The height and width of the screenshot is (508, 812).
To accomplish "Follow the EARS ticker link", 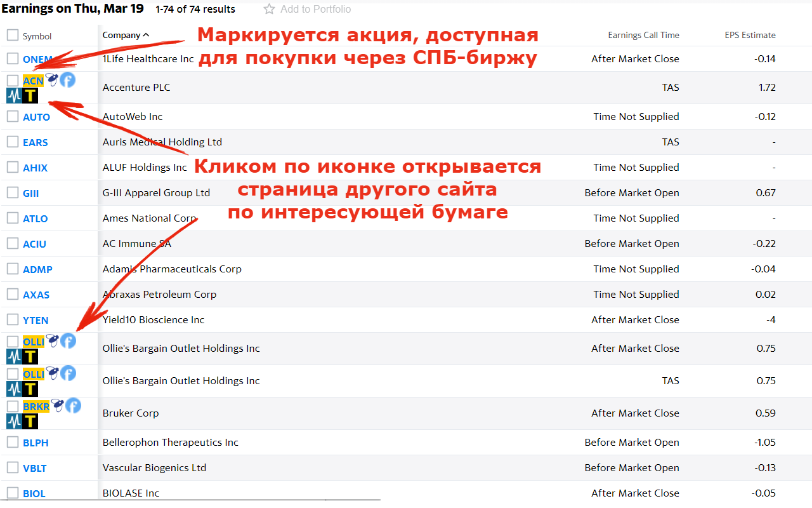I will pyautogui.click(x=36, y=142).
